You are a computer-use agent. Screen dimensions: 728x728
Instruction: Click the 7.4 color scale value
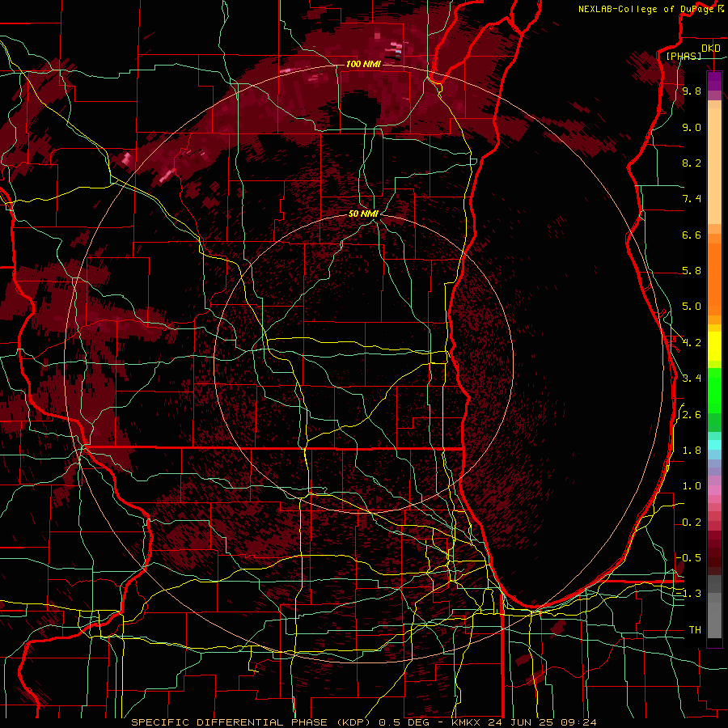point(692,199)
